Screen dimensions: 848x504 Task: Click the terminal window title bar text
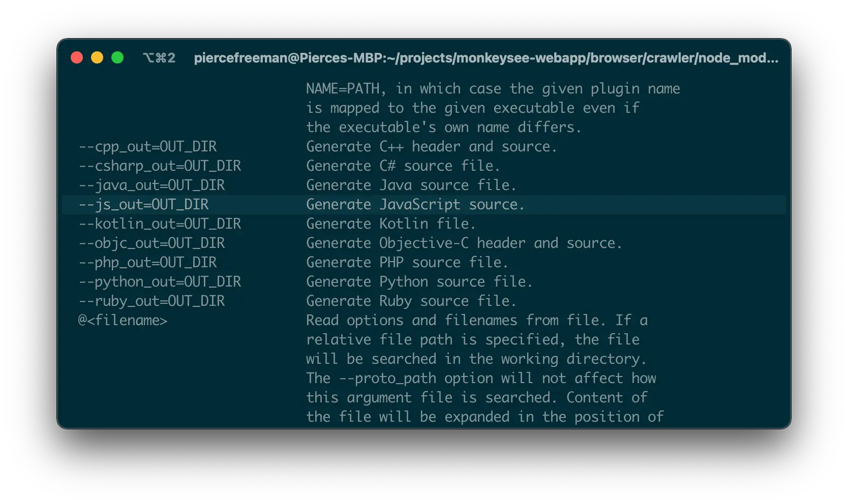[485, 58]
